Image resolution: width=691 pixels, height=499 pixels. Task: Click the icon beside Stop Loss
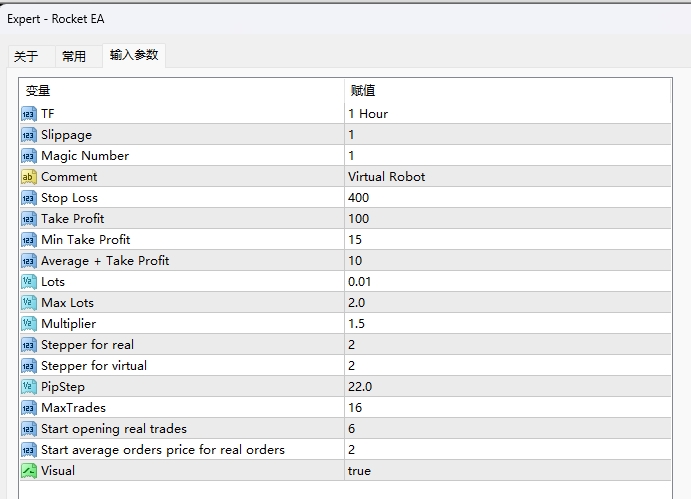pyautogui.click(x=28, y=198)
